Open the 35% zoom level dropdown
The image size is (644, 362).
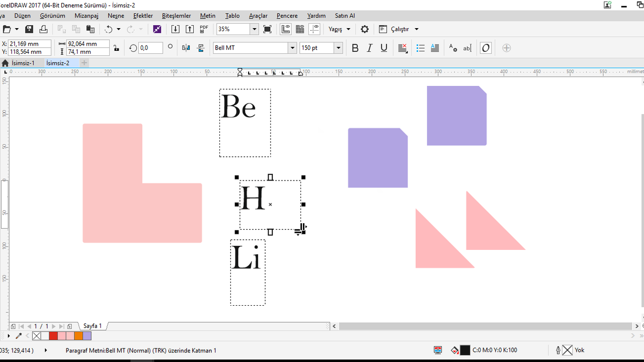point(254,29)
